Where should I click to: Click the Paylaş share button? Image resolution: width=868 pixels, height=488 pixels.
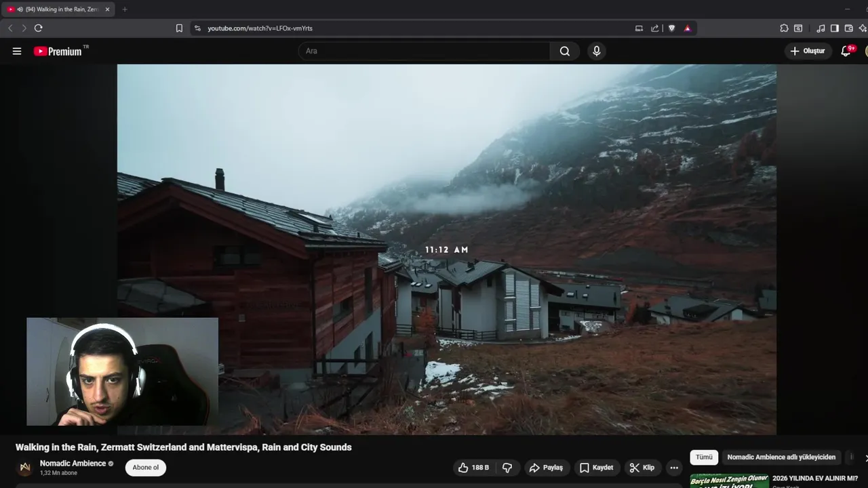click(546, 468)
